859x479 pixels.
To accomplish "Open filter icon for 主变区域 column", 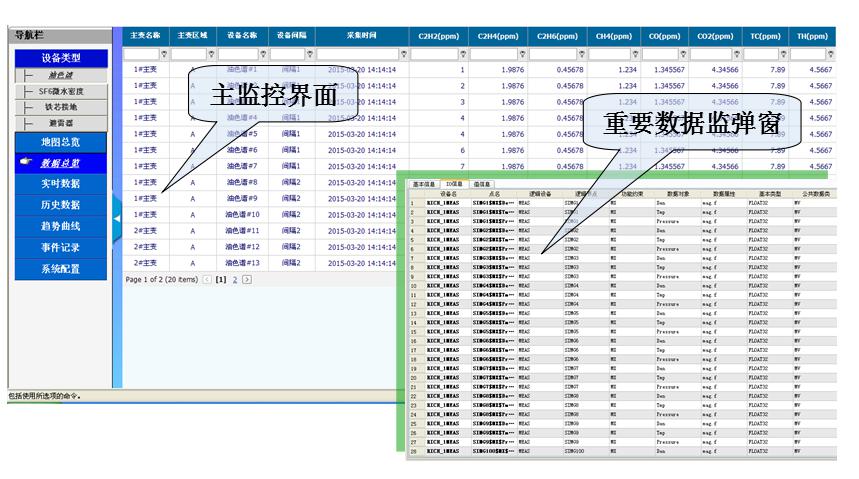I will point(211,54).
